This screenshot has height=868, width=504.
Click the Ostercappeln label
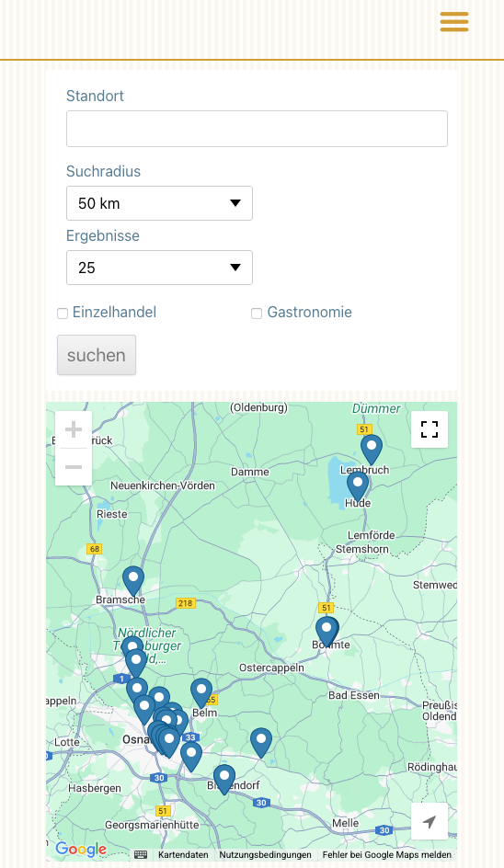[x=271, y=668]
